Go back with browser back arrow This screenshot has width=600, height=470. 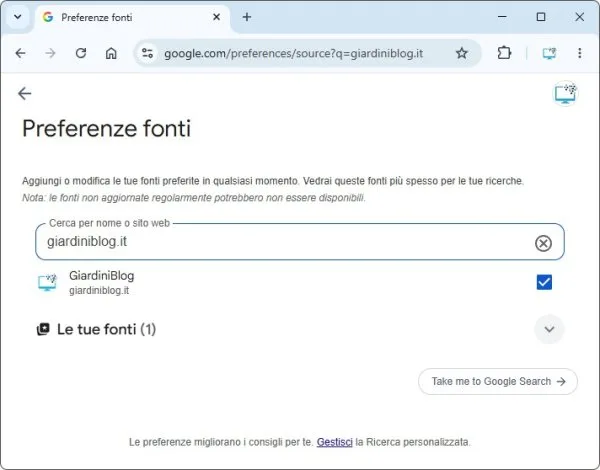[x=20, y=53]
